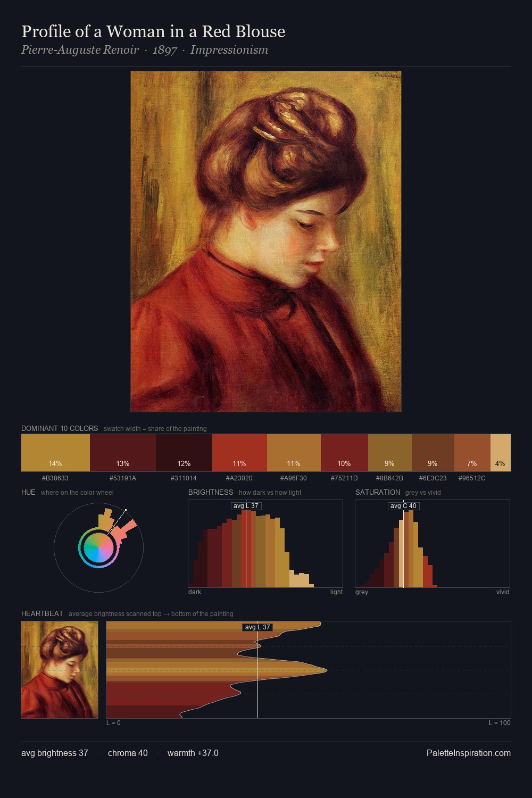The width and height of the screenshot is (532, 798).
Task: Choose the 9% swatch above #6E3C23
Action: coord(433,453)
